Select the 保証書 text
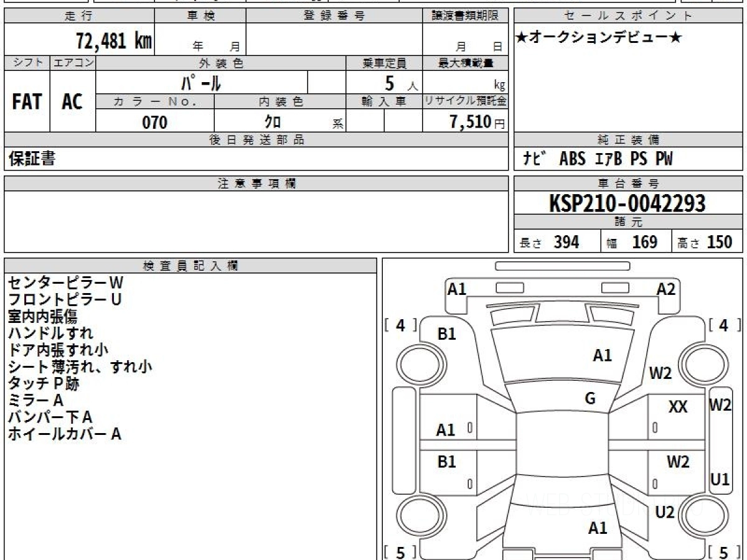747x560 pixels. (x=32, y=159)
